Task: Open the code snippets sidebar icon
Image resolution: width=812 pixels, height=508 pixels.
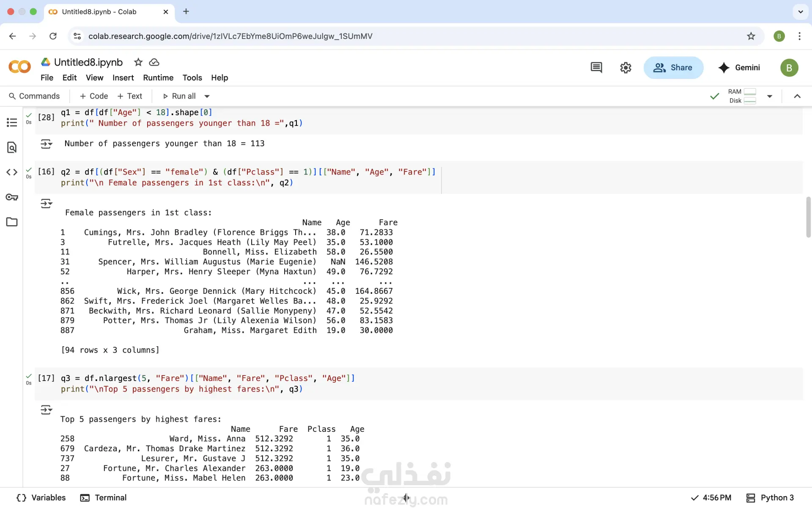Action: click(12, 172)
